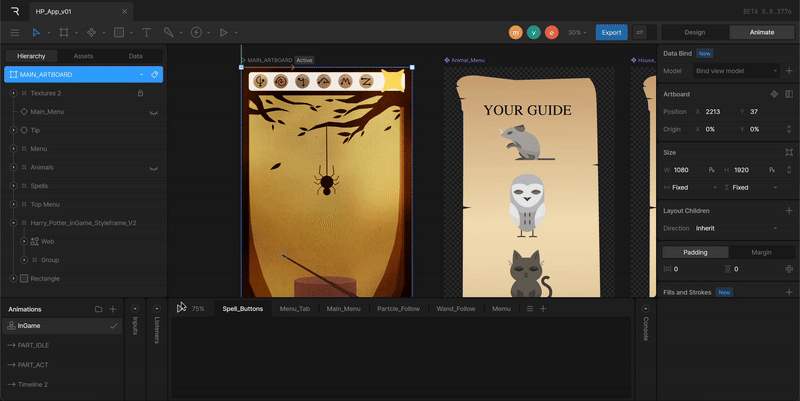The image size is (800, 401).
Task: Open the Data tab
Action: pyautogui.click(x=135, y=56)
